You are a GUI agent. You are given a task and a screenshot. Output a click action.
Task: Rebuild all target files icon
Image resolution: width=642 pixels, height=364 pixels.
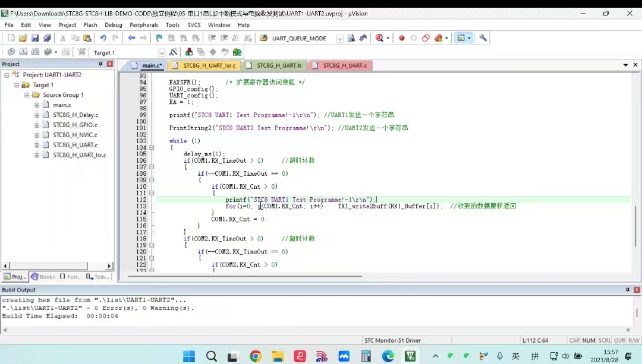(36, 52)
